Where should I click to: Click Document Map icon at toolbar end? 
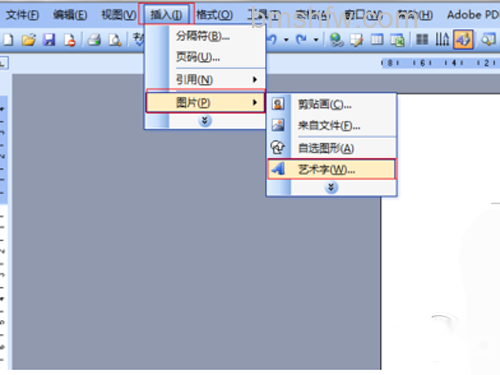[x=488, y=40]
